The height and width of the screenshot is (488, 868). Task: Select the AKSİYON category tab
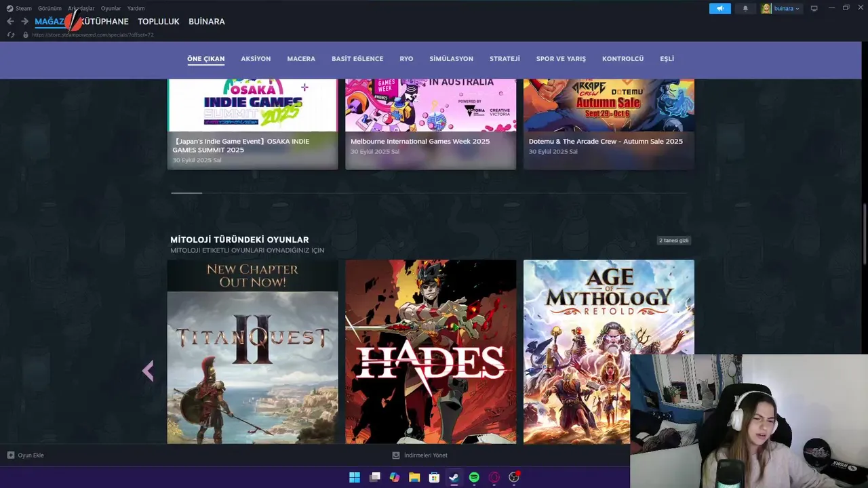tap(256, 59)
